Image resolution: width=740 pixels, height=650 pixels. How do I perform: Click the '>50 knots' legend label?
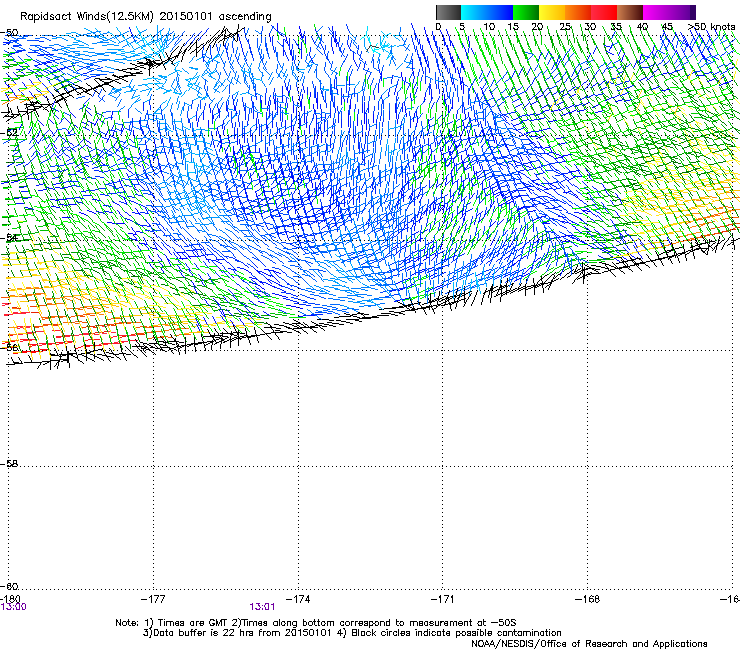712,27
